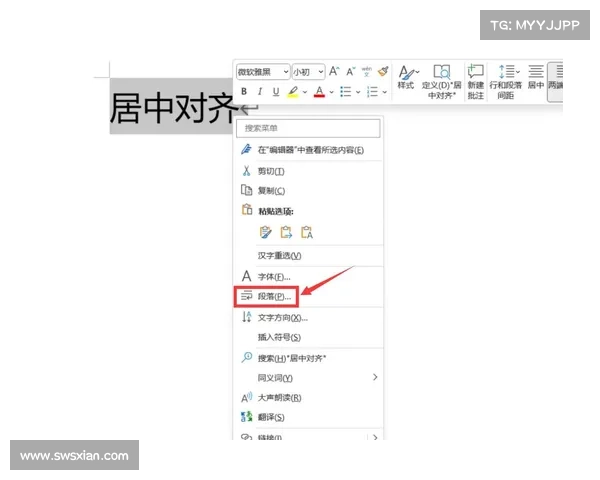Open 字体(F)... font dialog
This screenshot has width=600, height=480.
308,276
